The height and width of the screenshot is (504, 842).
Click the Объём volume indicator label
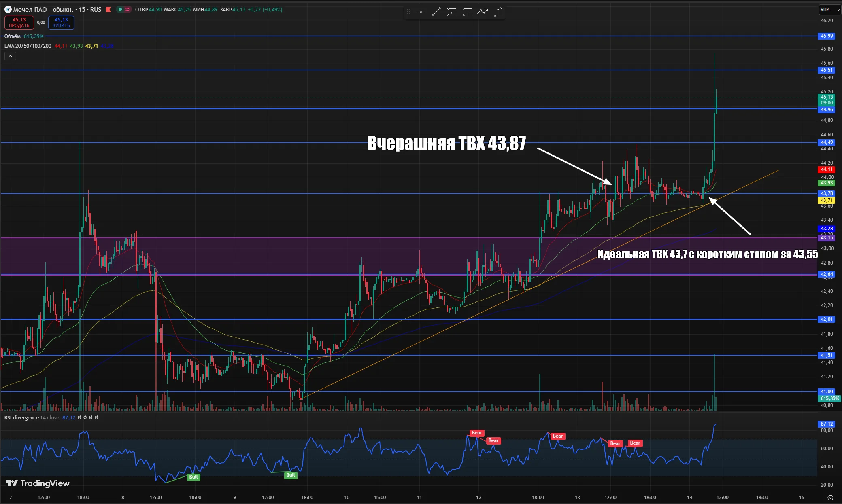pyautogui.click(x=13, y=36)
